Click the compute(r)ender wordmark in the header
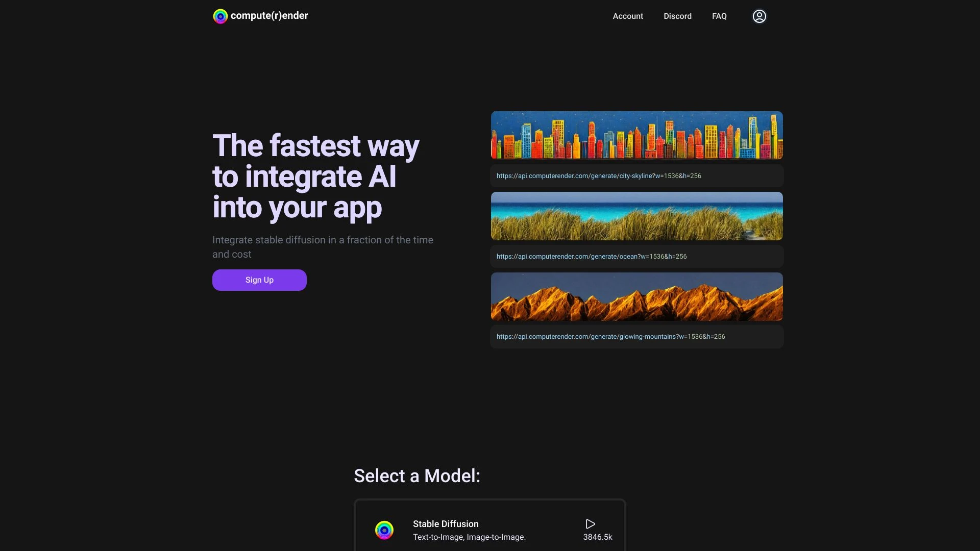This screenshot has width=980, height=551. point(269,16)
